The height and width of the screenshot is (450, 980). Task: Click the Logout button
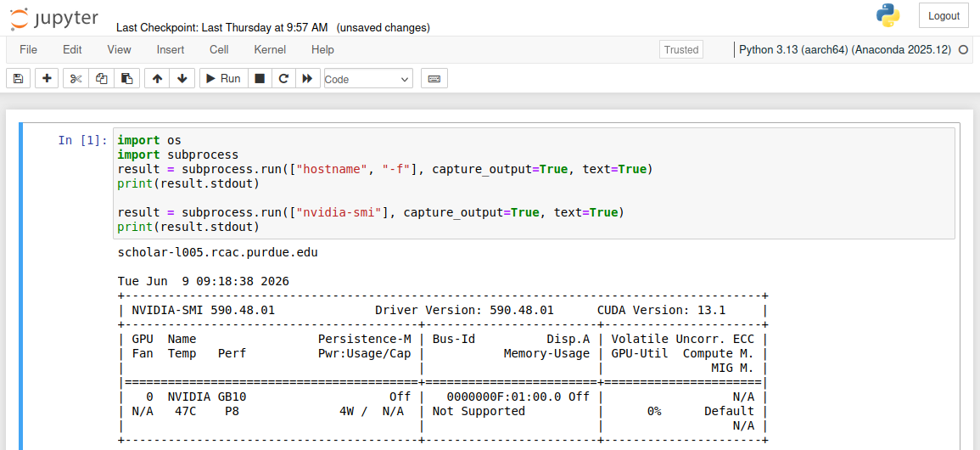(x=944, y=16)
